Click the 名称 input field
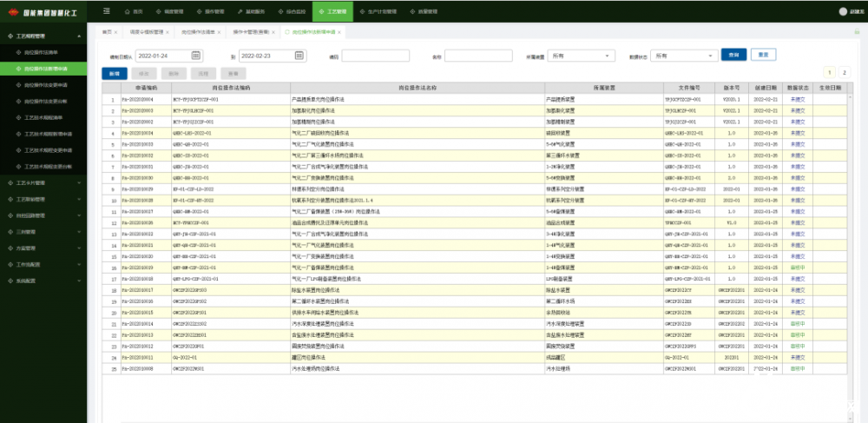868x423 pixels. coord(478,56)
